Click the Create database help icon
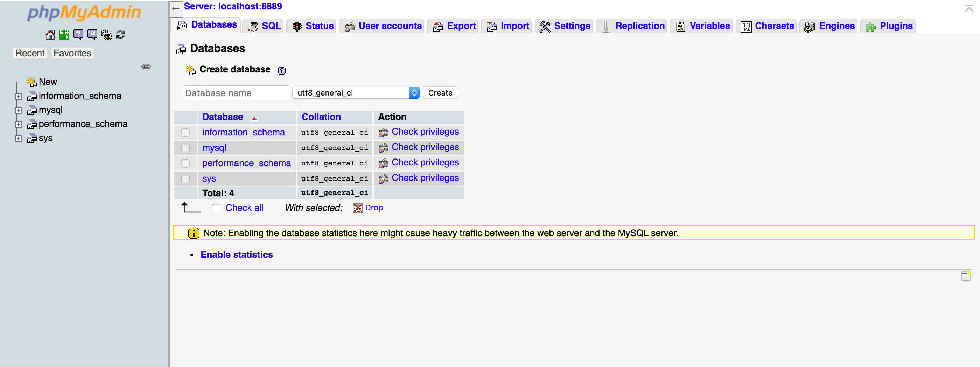This screenshot has height=367, width=980. [281, 70]
